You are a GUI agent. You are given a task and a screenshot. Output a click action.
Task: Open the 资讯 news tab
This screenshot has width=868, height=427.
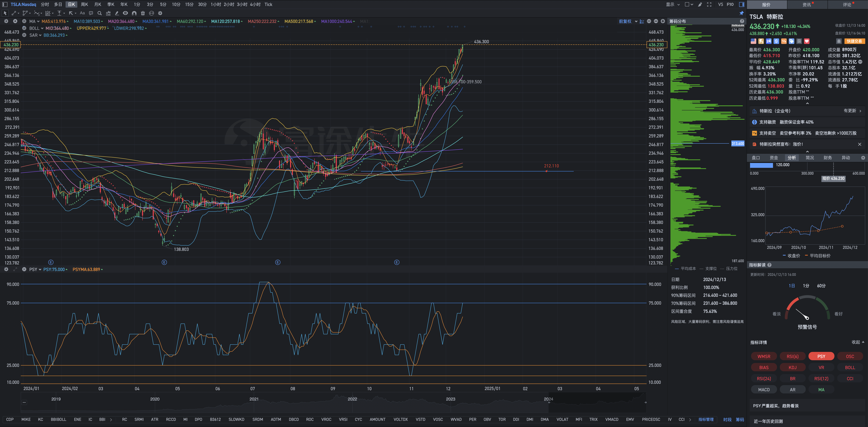[x=807, y=5]
